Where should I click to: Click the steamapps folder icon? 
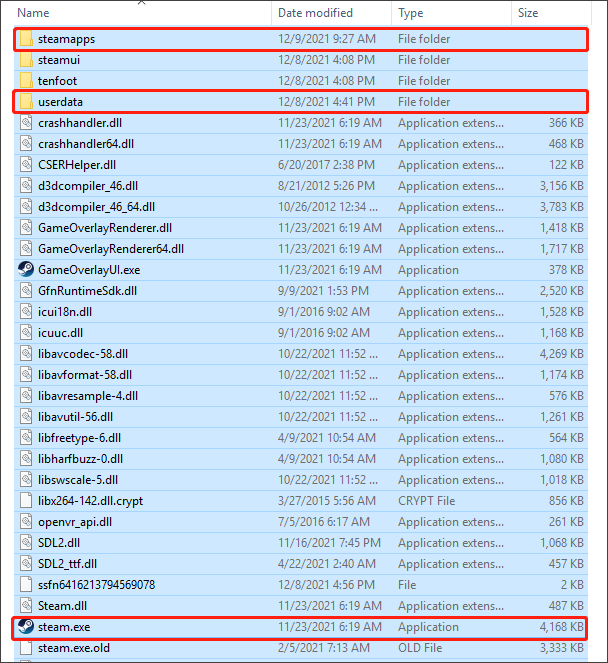click(26, 39)
